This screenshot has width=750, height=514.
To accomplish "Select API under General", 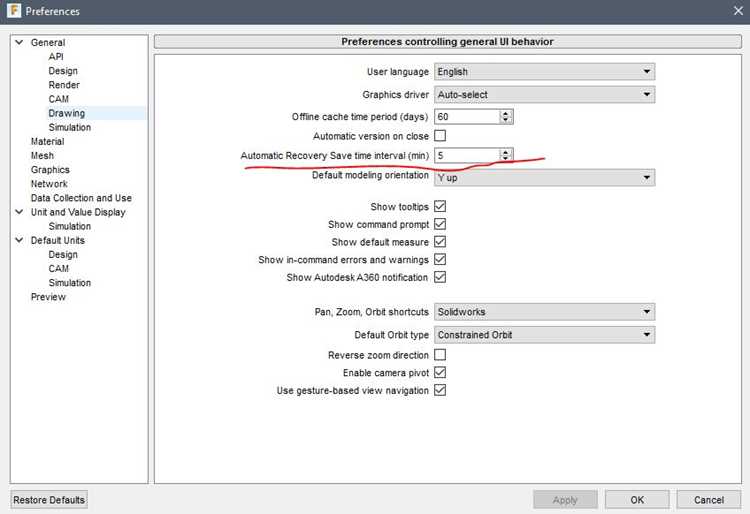I will pyautogui.click(x=56, y=56).
